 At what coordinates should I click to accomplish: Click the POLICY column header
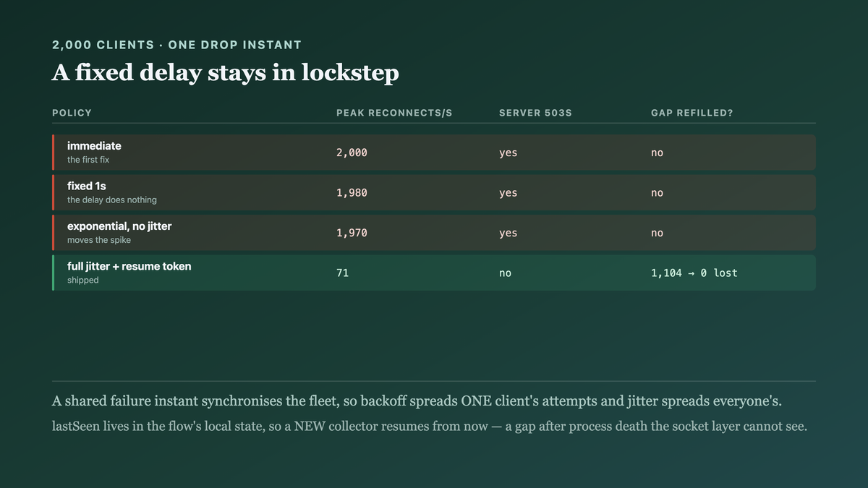tap(72, 113)
